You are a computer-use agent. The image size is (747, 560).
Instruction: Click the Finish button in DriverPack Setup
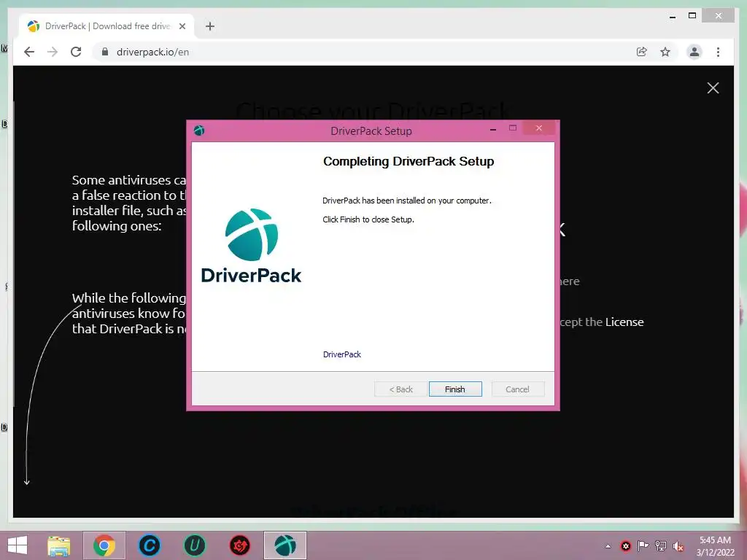[x=455, y=389]
